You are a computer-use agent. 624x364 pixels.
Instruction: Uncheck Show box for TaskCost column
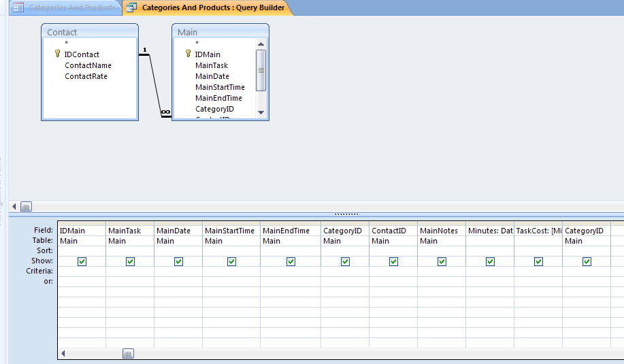538,261
